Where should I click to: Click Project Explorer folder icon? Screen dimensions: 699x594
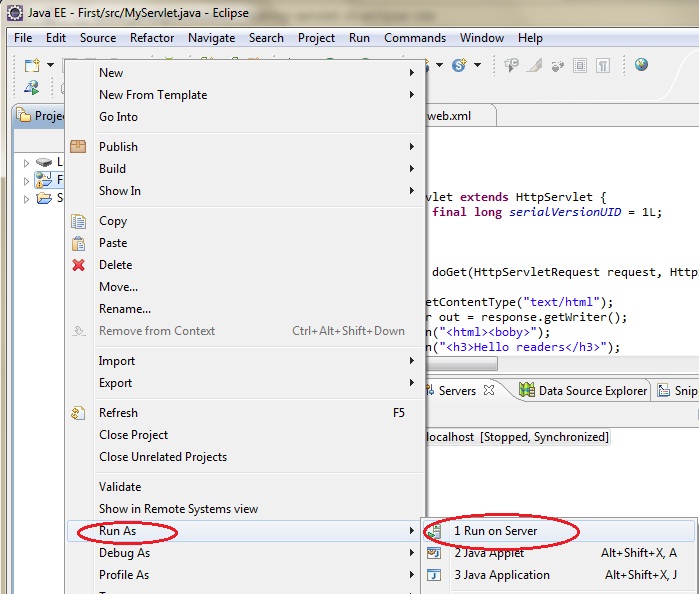coord(24,116)
